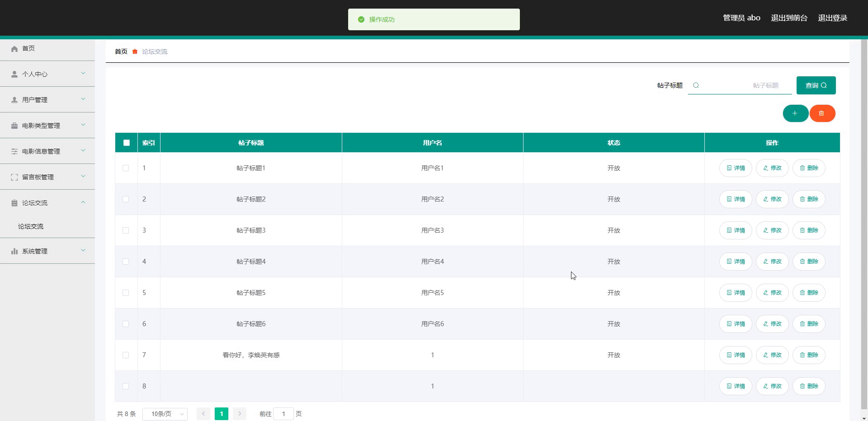
Task: Click 删除 for row 帖子标题3
Action: click(x=809, y=230)
